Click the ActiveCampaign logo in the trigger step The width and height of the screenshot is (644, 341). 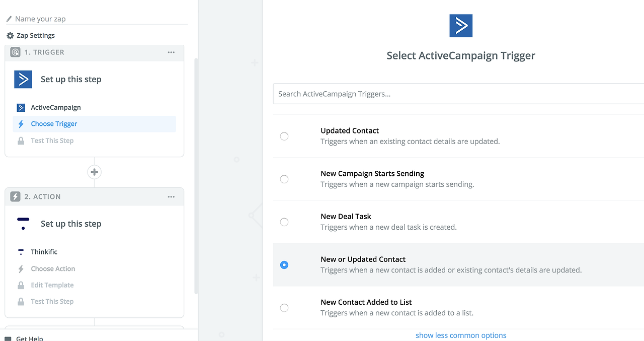click(x=23, y=80)
